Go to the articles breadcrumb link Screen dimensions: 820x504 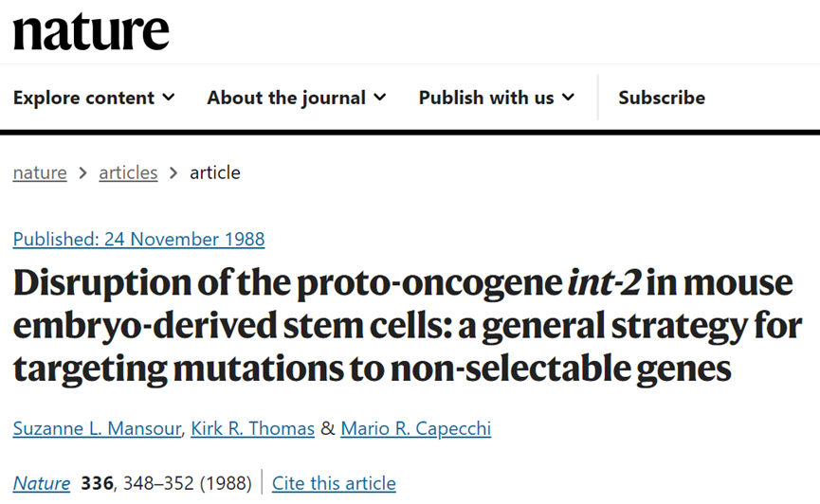(128, 172)
